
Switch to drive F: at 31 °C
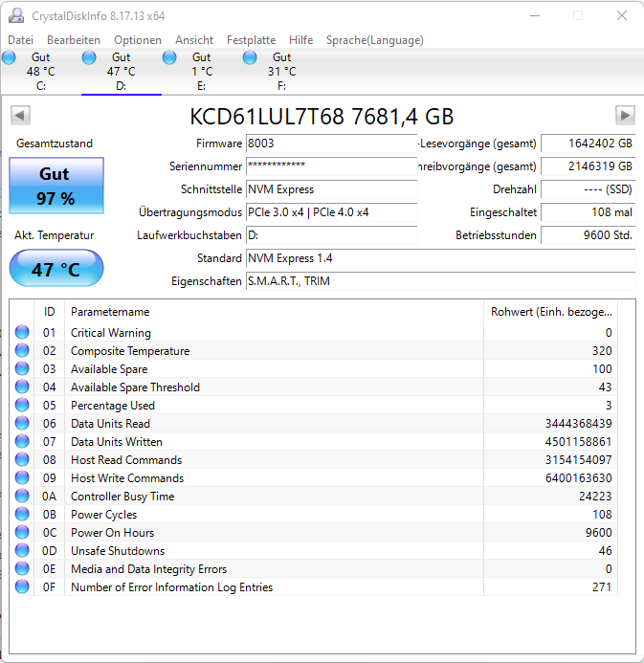coord(282,72)
